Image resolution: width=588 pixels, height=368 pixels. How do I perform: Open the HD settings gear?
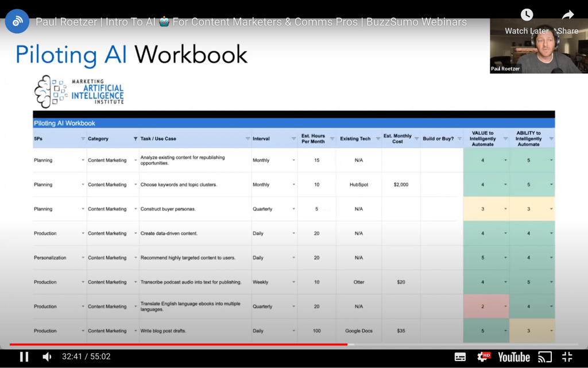click(x=483, y=357)
